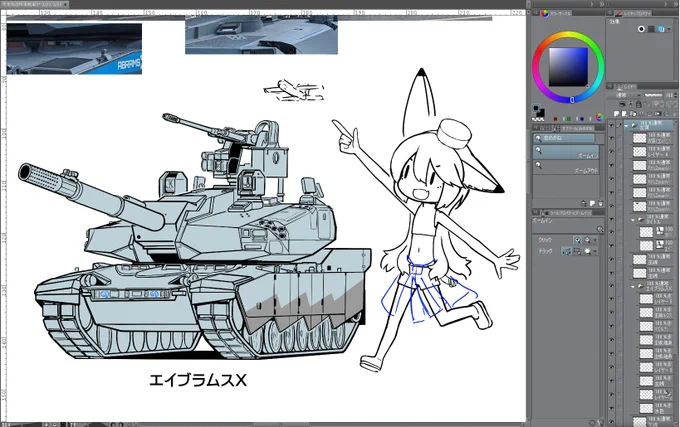Select the main foreground color swatch
This screenshot has height=427, width=680.
[536, 108]
